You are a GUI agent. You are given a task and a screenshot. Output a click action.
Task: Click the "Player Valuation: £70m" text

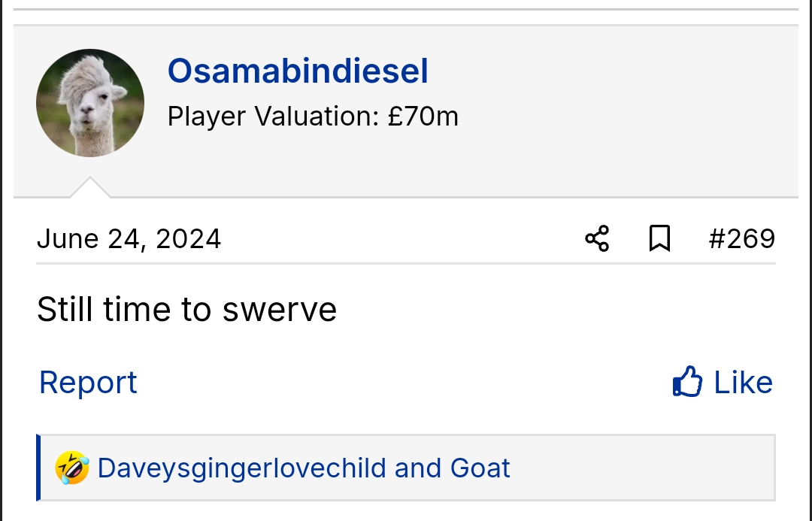313,117
